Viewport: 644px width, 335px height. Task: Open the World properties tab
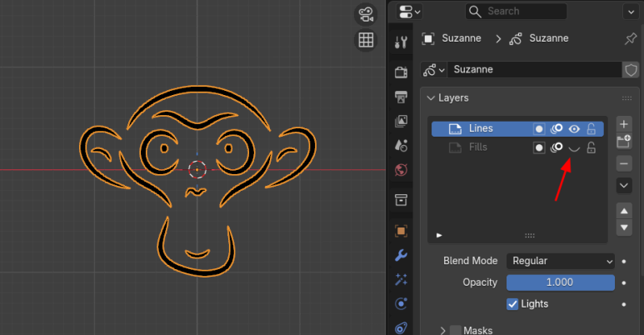tap(401, 170)
